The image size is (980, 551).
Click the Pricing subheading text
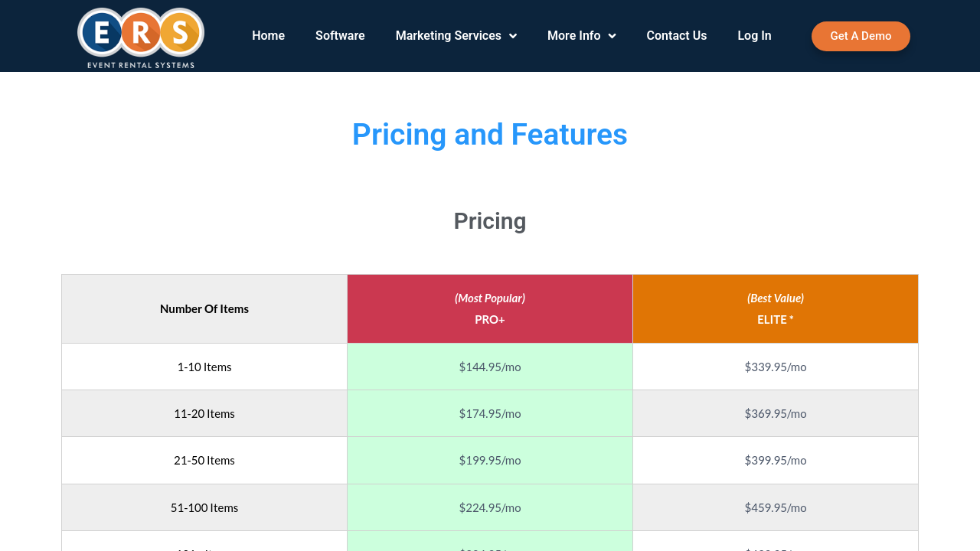[x=490, y=221]
